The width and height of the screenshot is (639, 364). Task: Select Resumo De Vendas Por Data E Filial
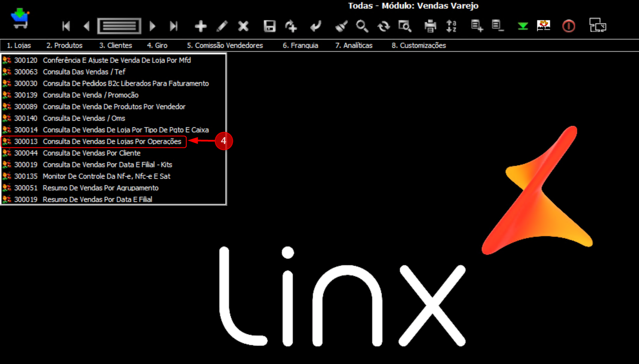(x=113, y=199)
